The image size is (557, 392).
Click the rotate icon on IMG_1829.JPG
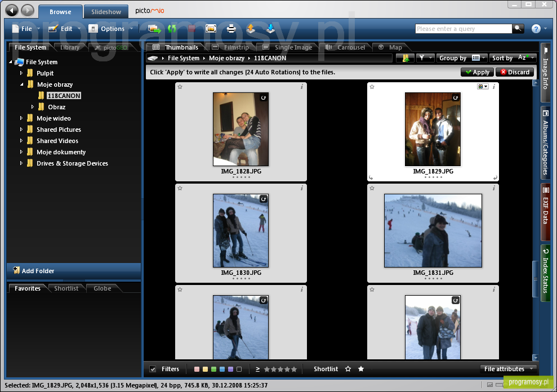click(x=456, y=98)
